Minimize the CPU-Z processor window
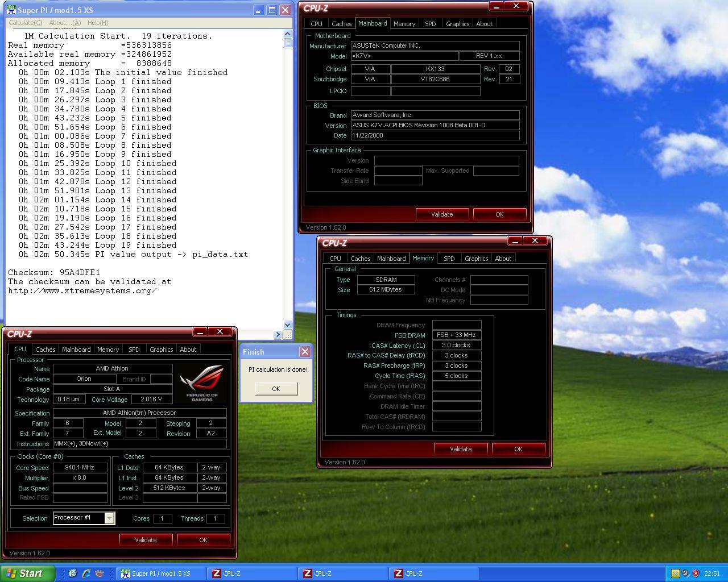 click(200, 332)
